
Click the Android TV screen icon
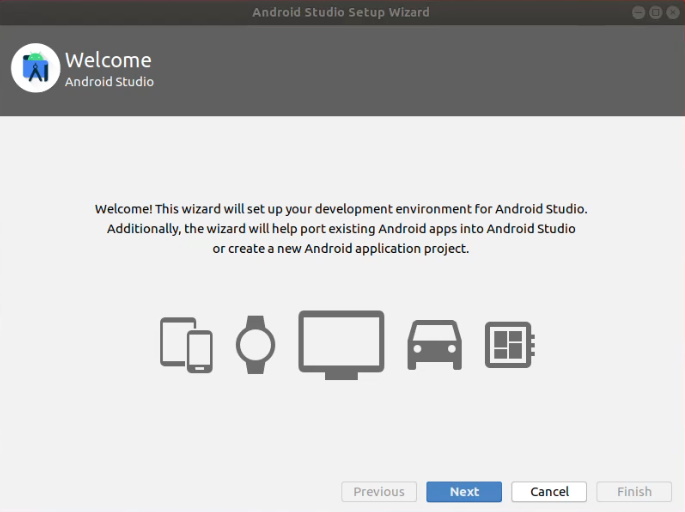coord(341,345)
